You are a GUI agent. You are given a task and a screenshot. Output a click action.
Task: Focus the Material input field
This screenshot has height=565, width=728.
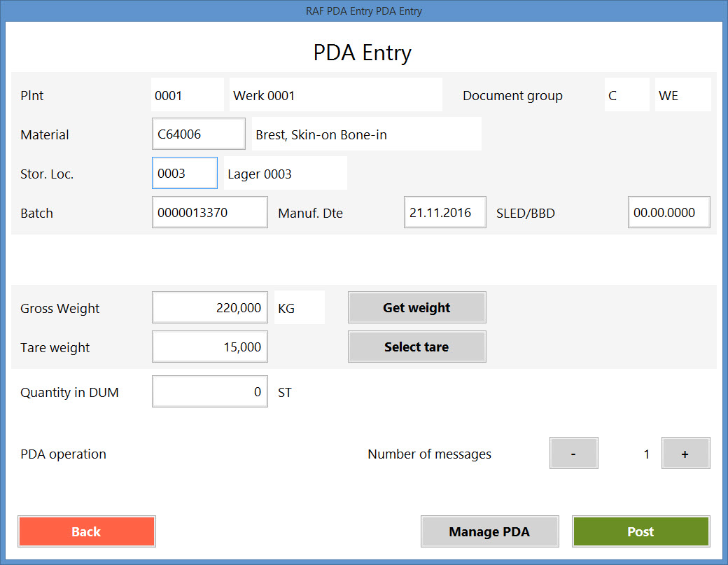click(x=198, y=134)
